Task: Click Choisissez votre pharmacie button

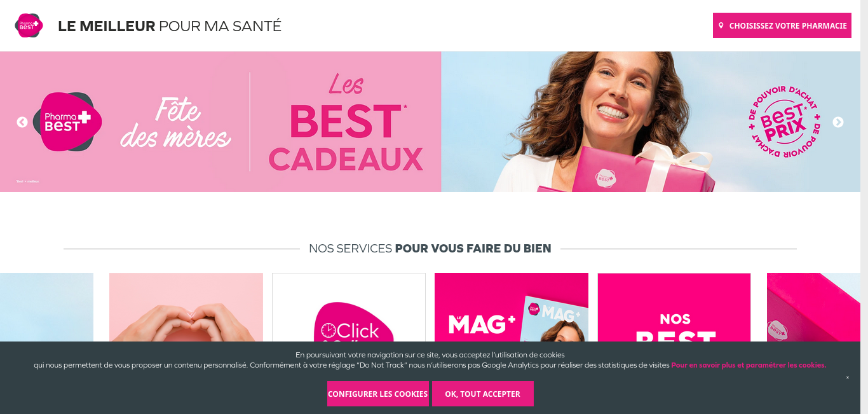Action: click(x=782, y=25)
